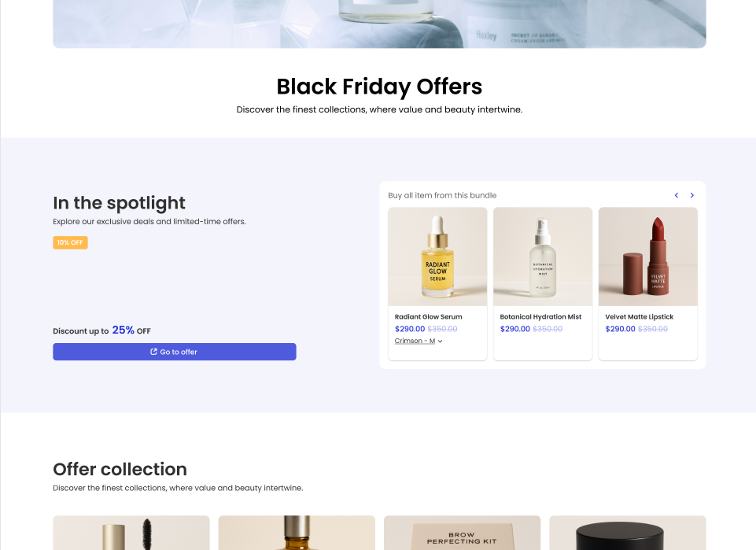Screen dimensions: 756x550
Task: Open the Botanical Hydration Mist product image
Action: click(x=543, y=257)
